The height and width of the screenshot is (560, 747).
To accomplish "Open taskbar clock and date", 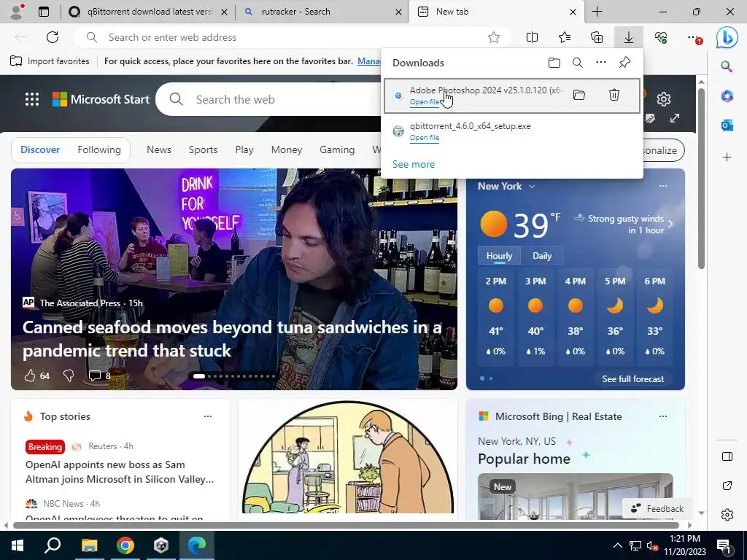I will (x=685, y=545).
